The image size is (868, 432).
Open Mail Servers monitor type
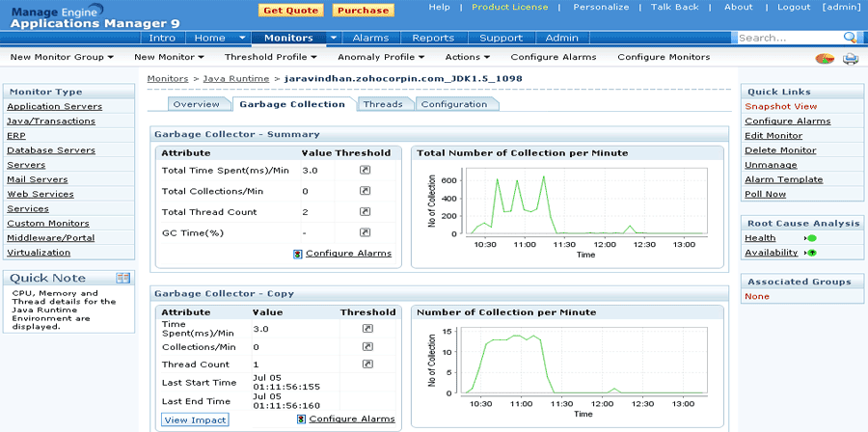point(37,179)
